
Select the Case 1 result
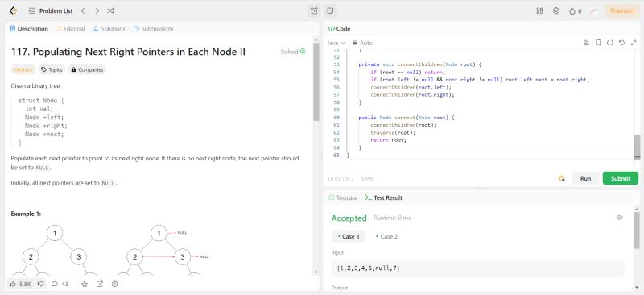coord(349,237)
